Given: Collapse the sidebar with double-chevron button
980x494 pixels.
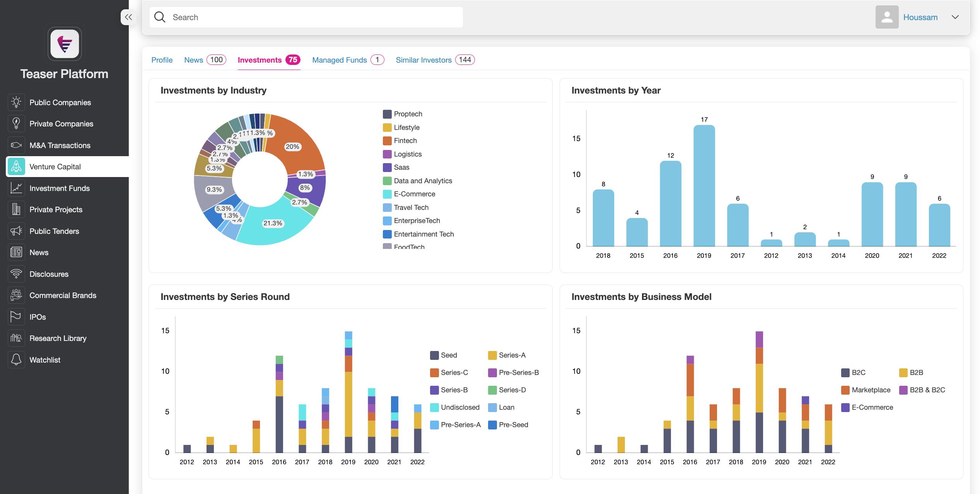Looking at the screenshot, I should pyautogui.click(x=128, y=17).
